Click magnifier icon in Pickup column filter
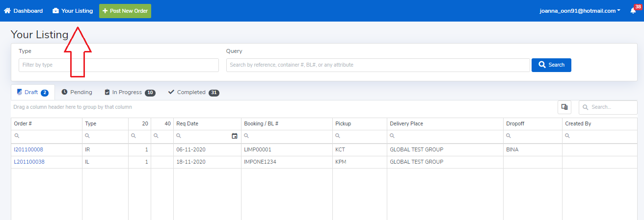Image resolution: width=644 pixels, height=220 pixels. coord(338,136)
